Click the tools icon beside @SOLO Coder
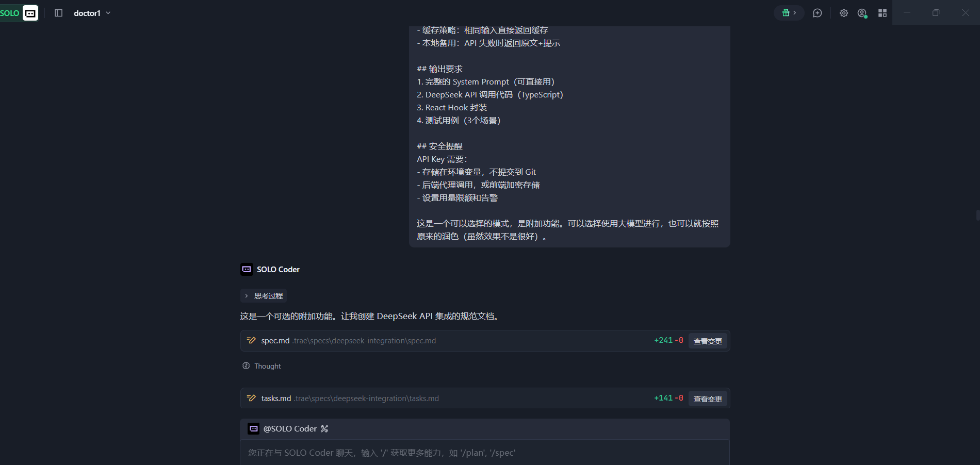Image resolution: width=980 pixels, height=465 pixels. pos(324,429)
